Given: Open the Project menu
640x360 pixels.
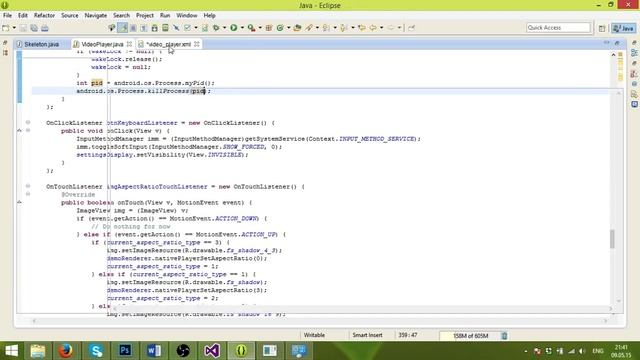Looking at the screenshot, I should (x=144, y=15).
